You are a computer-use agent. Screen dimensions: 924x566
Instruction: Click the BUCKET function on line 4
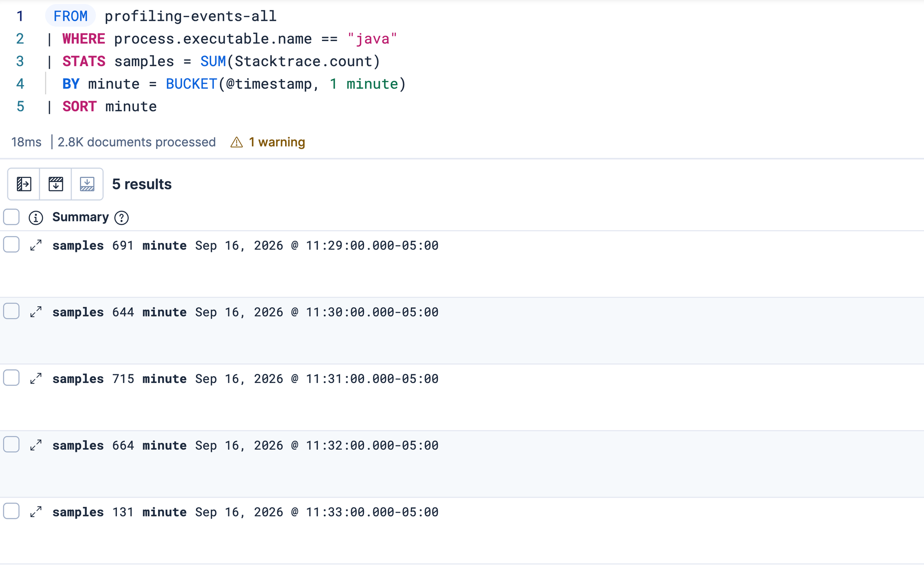[x=191, y=84]
